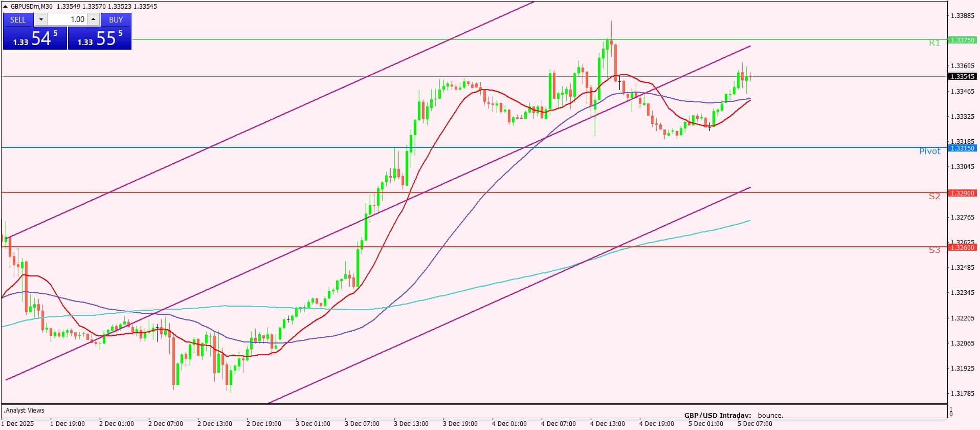Click the 1.32900 price tag on axis

pos(962,193)
